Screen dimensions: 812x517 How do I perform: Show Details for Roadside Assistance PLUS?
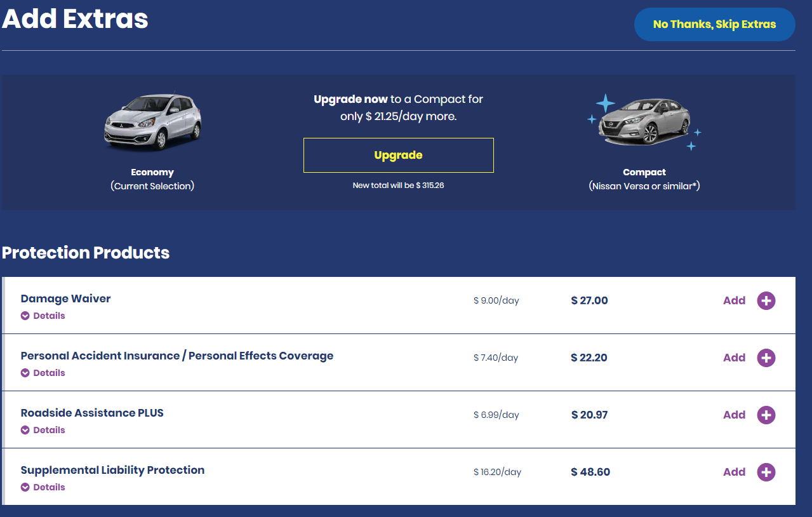click(x=49, y=430)
